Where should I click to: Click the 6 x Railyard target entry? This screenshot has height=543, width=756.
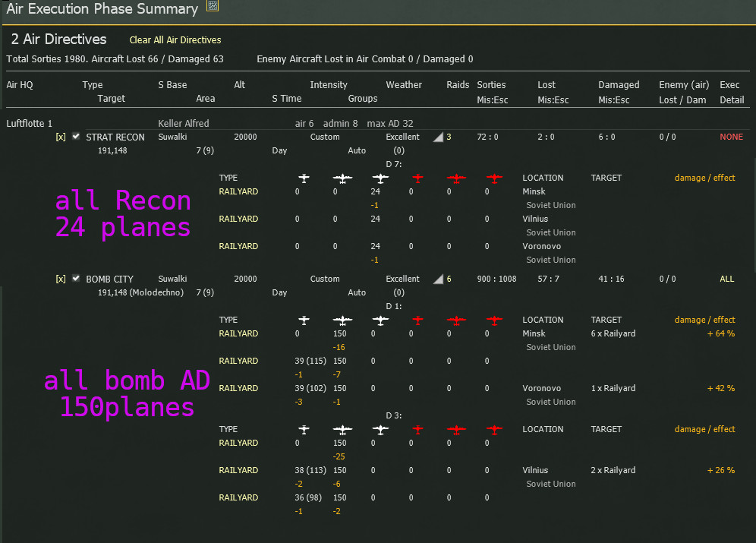click(613, 333)
